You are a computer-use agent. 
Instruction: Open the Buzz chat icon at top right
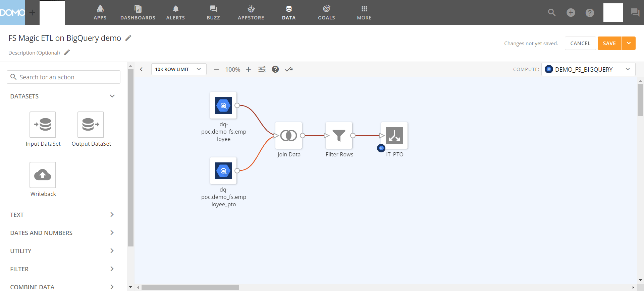coord(635,13)
